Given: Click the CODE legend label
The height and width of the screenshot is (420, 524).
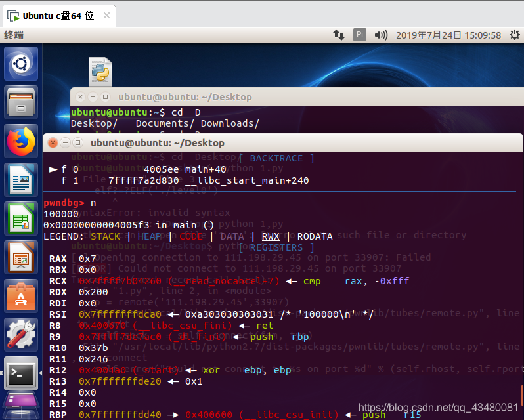Looking at the screenshot, I should (x=191, y=236).
